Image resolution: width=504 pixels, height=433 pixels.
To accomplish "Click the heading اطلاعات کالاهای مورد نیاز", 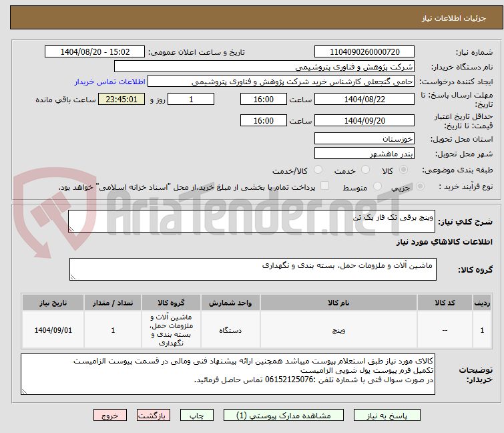I will pos(444,242).
